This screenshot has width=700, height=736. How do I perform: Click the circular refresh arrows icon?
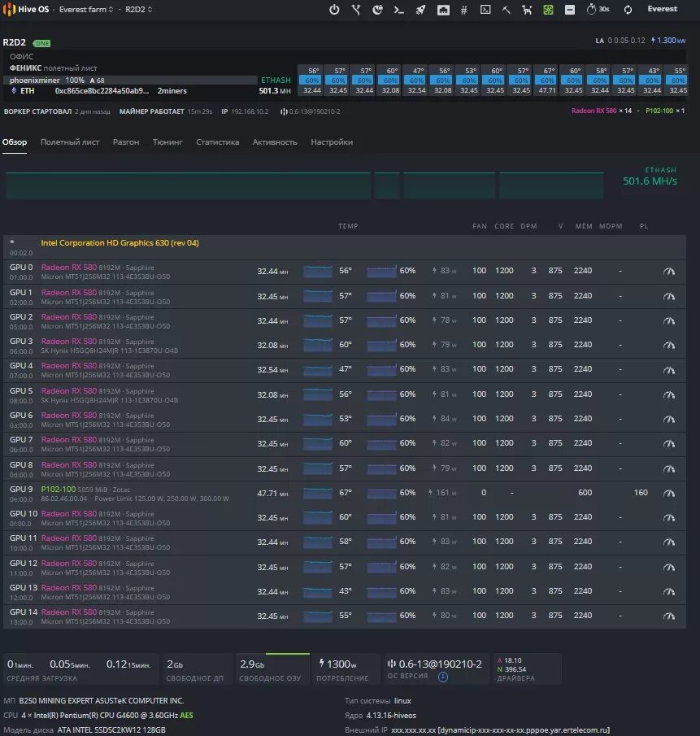tap(628, 10)
